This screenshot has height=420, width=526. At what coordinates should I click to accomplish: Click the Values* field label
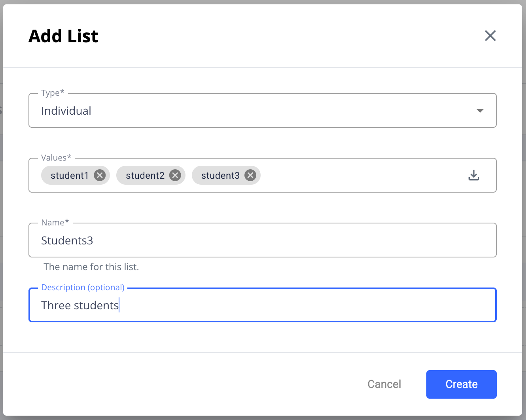pyautogui.click(x=56, y=158)
